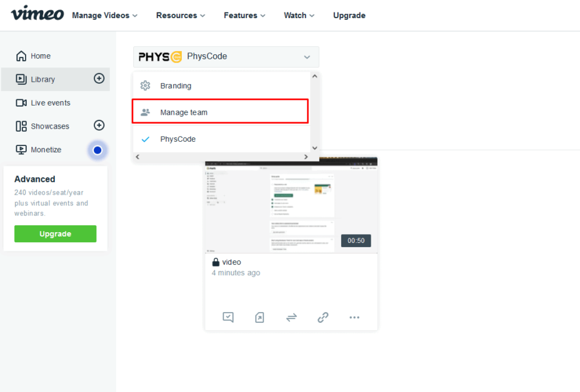Screen dimensions: 580x392
Task: Open Upgrade in the top navigation
Action: [349, 16]
